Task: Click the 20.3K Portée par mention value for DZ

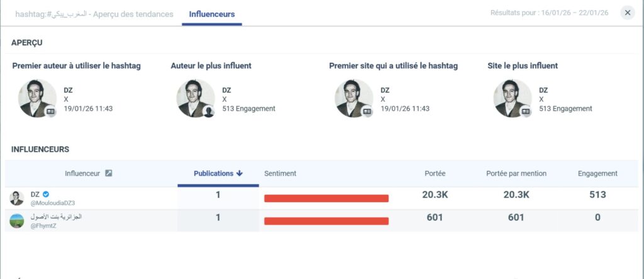Action: [516, 195]
